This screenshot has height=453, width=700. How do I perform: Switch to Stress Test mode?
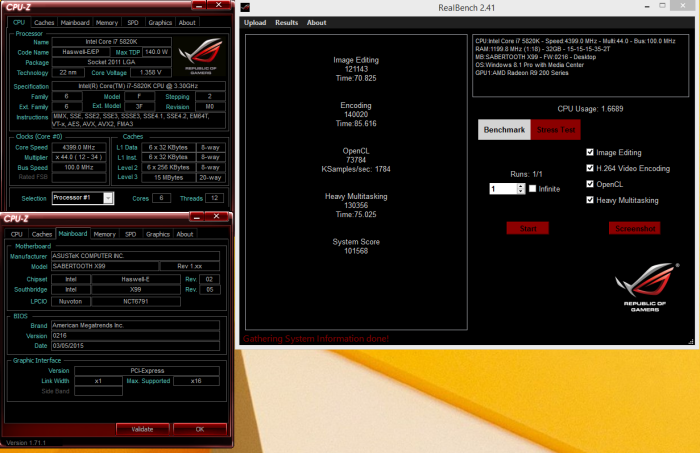click(556, 130)
